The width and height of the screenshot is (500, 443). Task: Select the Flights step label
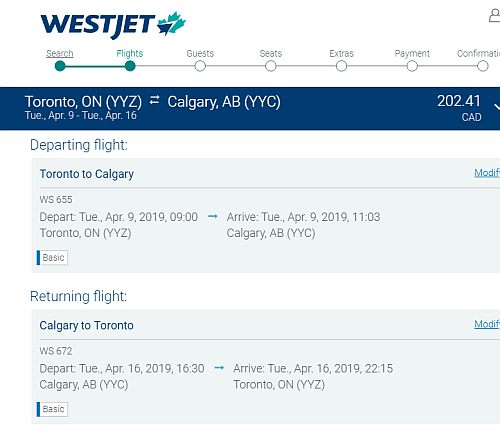click(130, 53)
